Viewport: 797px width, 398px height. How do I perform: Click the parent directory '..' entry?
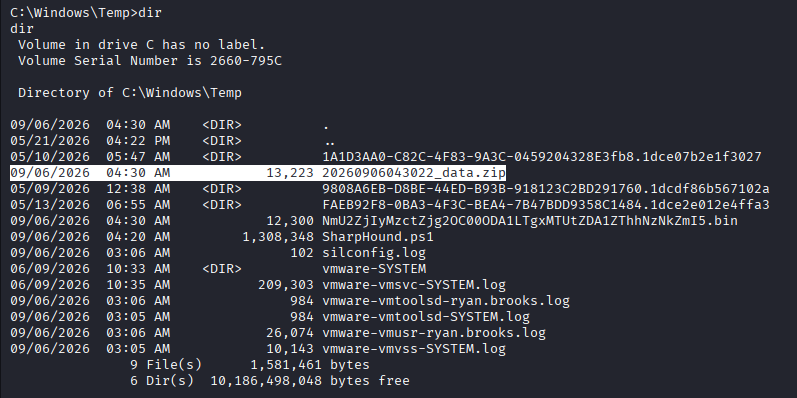[329, 141]
